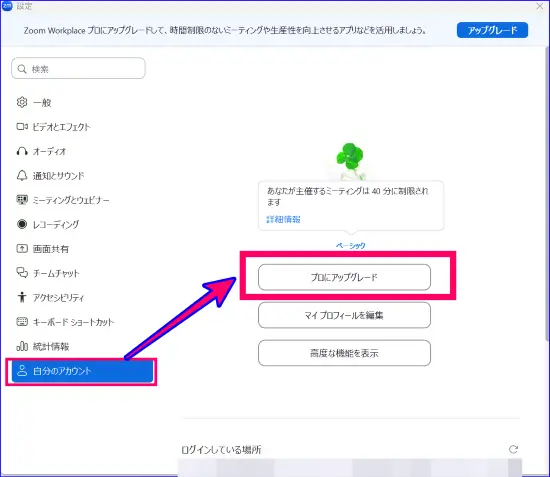Click the headphones icon for オーディオ
This screenshot has width=550, height=477.
tap(22, 151)
